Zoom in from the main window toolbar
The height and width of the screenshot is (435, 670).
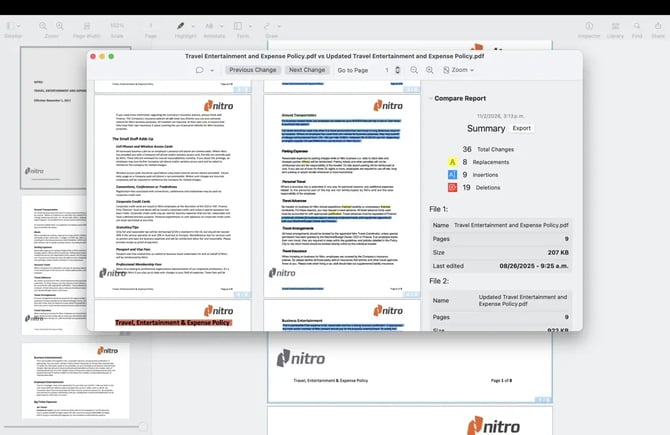(x=60, y=26)
